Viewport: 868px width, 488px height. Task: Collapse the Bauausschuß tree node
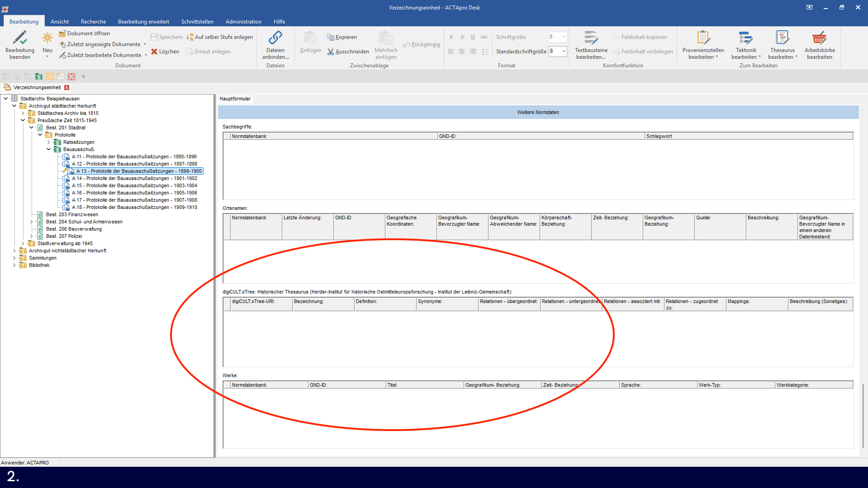49,149
